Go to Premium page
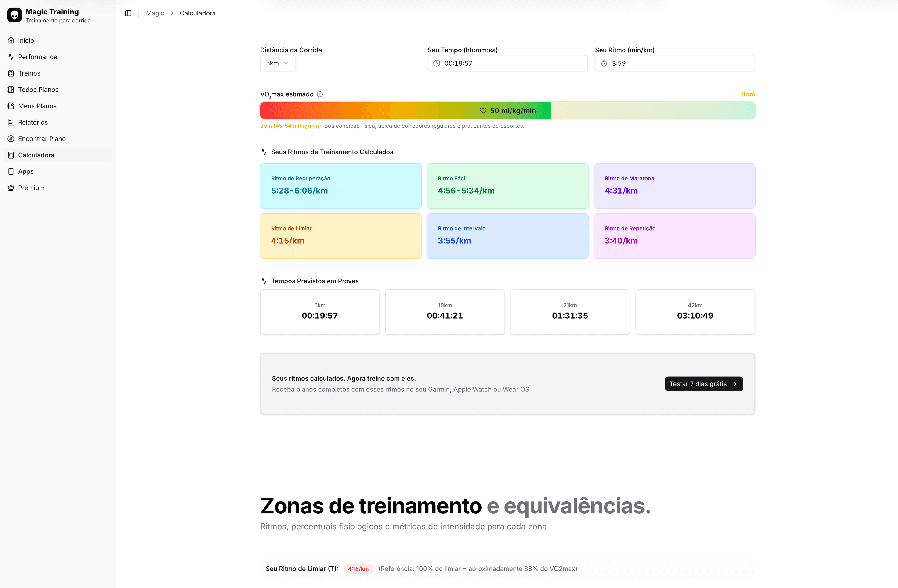This screenshot has width=898, height=588. pos(58,188)
